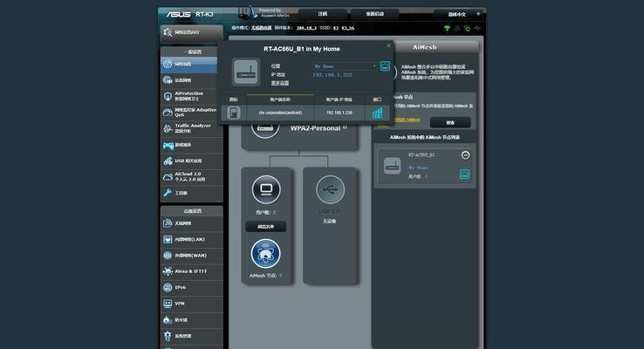Click the home icon in AiMesh node card
The image size is (644, 349).
coord(464,174)
